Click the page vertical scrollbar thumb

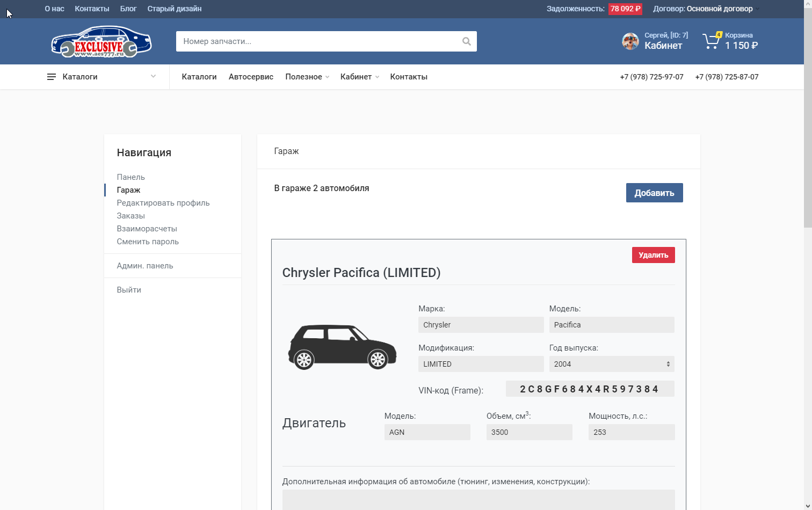point(808,116)
